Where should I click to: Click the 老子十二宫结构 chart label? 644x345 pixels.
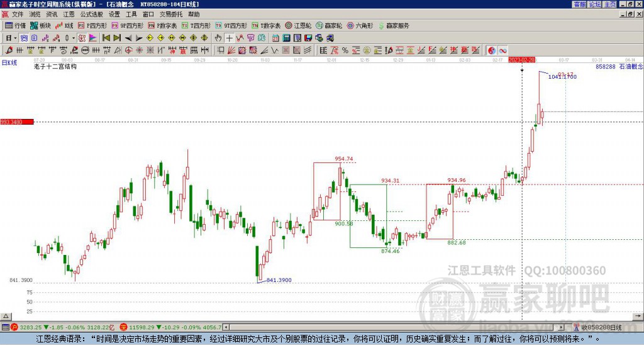[x=55, y=66]
